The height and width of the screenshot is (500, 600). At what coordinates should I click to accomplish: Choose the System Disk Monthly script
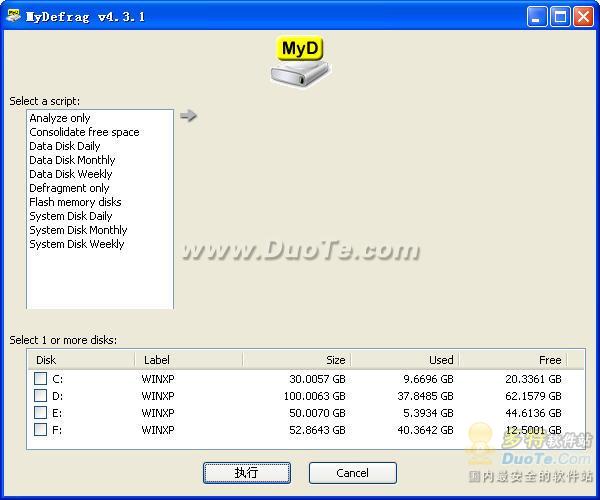78,230
